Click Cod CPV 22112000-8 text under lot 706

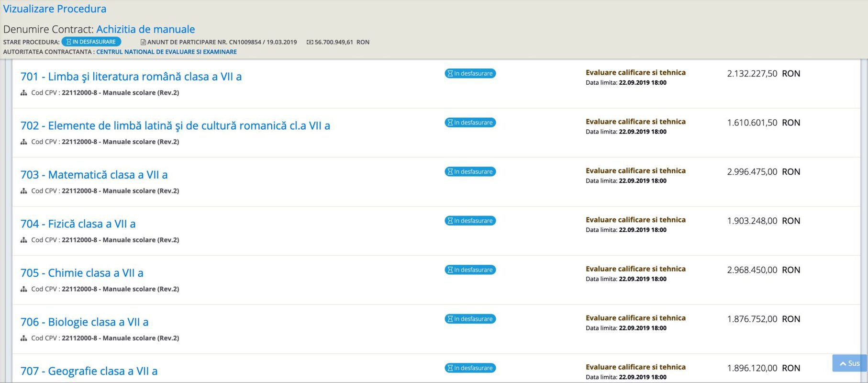click(x=105, y=338)
